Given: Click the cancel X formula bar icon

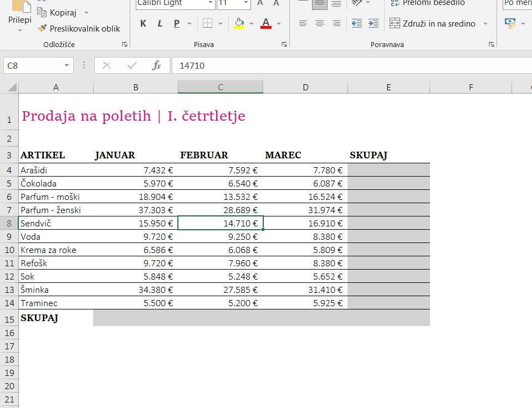Looking at the screenshot, I should pos(106,65).
